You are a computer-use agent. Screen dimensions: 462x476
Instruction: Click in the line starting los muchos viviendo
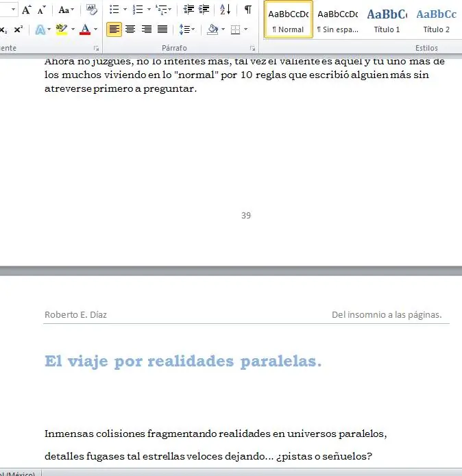pos(236,75)
